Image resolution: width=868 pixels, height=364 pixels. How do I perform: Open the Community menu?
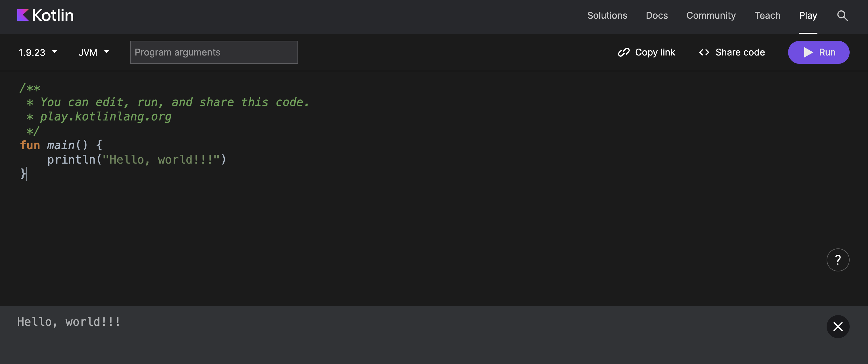[x=711, y=16]
